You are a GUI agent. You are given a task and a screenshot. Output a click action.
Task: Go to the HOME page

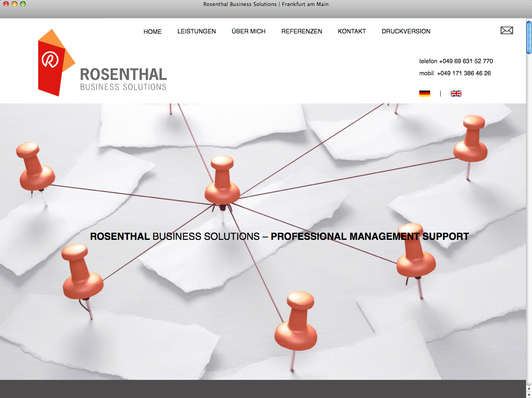point(153,31)
